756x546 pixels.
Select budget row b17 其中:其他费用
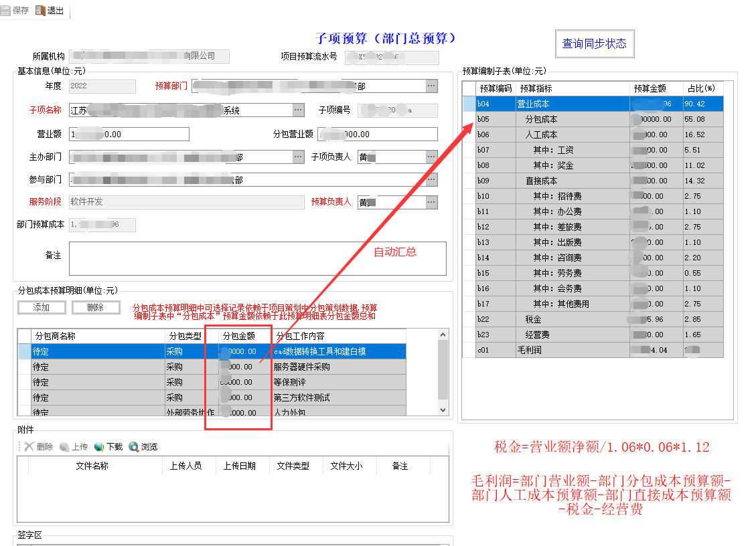click(x=593, y=304)
